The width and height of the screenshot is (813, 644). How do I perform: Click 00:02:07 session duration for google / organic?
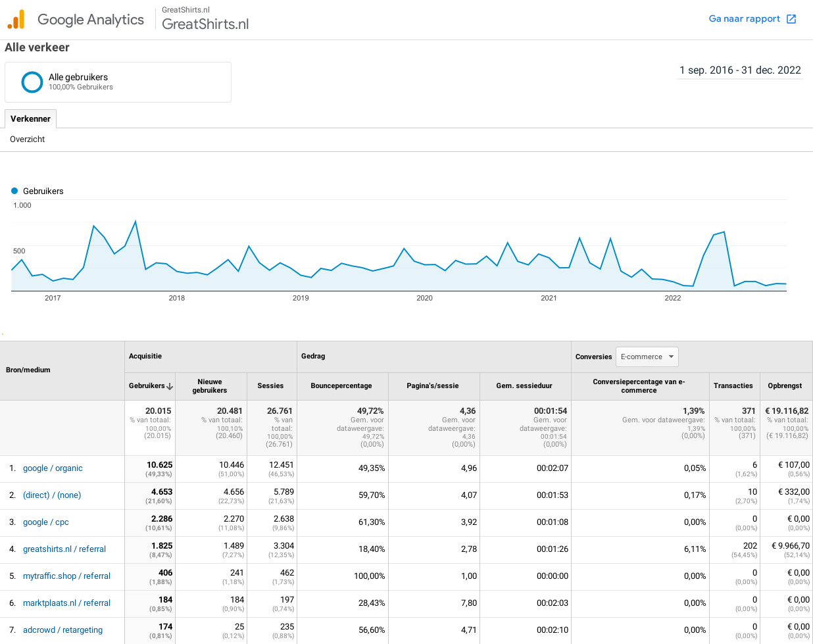pos(553,468)
